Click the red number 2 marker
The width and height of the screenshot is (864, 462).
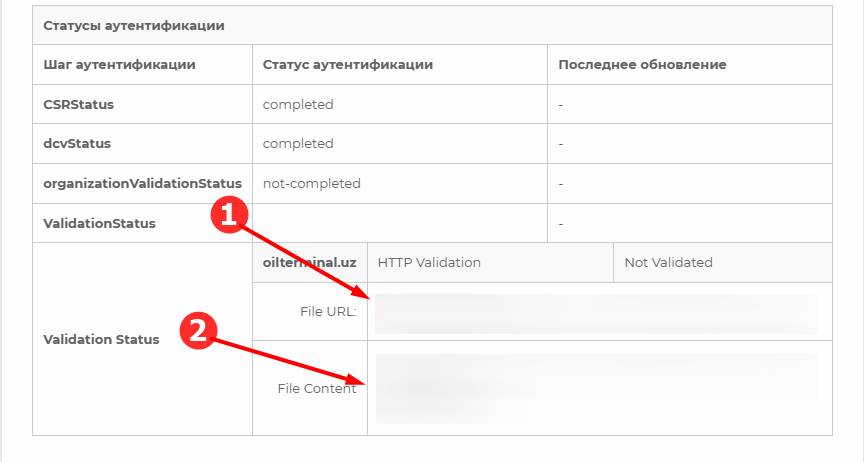coord(198,331)
